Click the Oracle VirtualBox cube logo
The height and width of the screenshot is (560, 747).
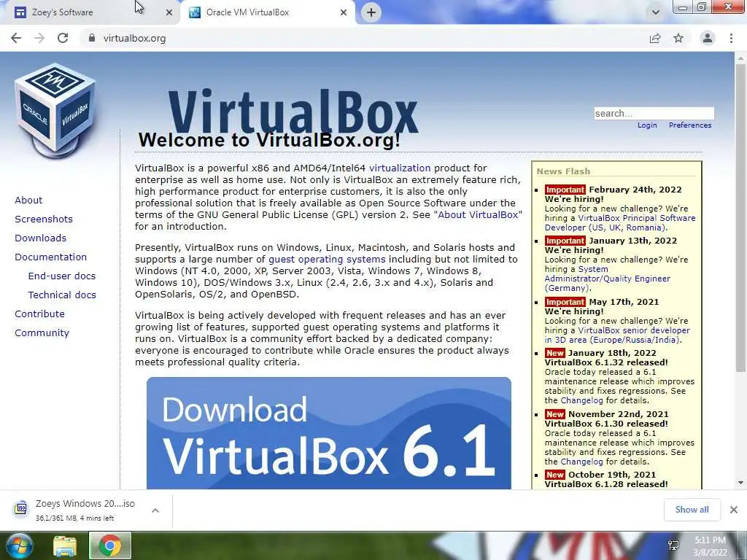(x=55, y=111)
